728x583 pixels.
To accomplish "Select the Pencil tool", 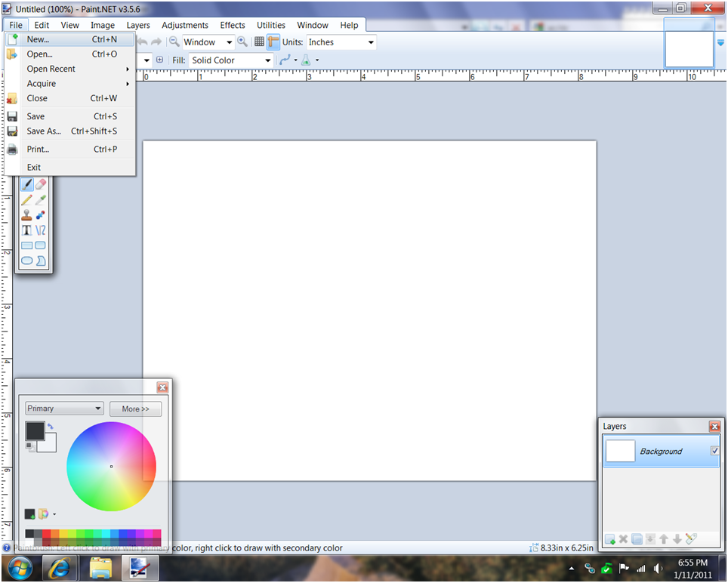I will 27,199.
